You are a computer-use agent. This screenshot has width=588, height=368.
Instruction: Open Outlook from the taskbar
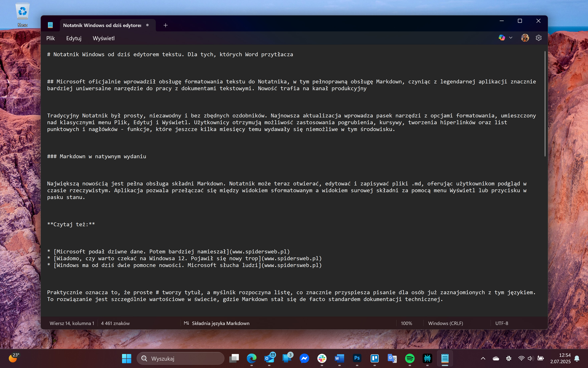(269, 358)
